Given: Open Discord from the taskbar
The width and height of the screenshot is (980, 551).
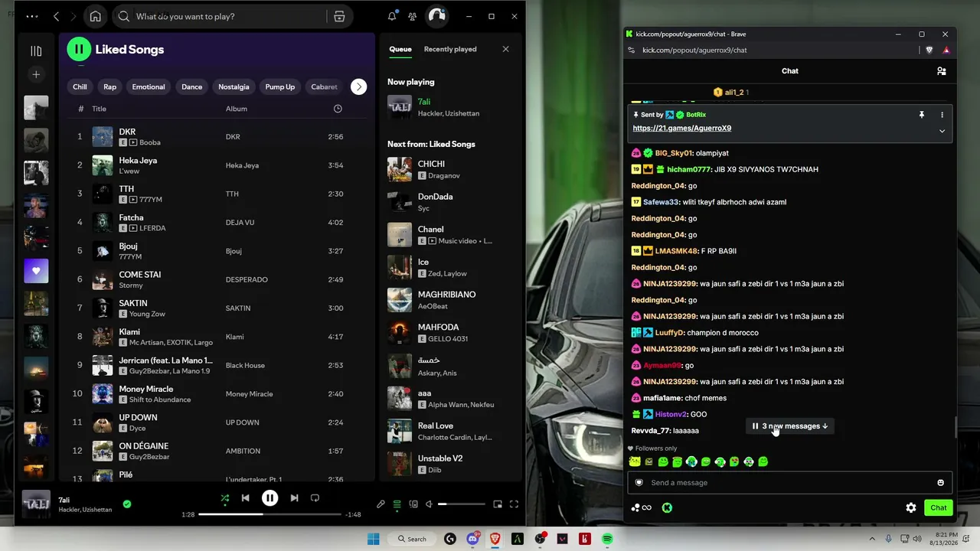Looking at the screenshot, I should pos(472,540).
